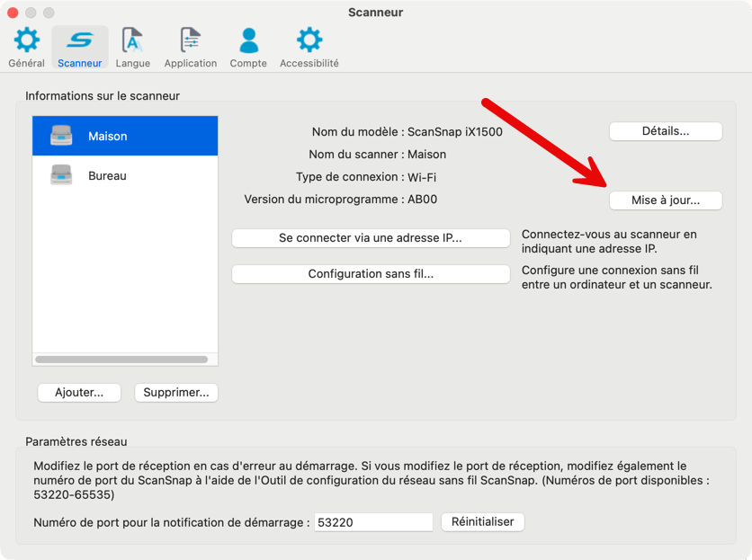
Task: Select the Scanneur toolbar icon
Action: (x=80, y=48)
